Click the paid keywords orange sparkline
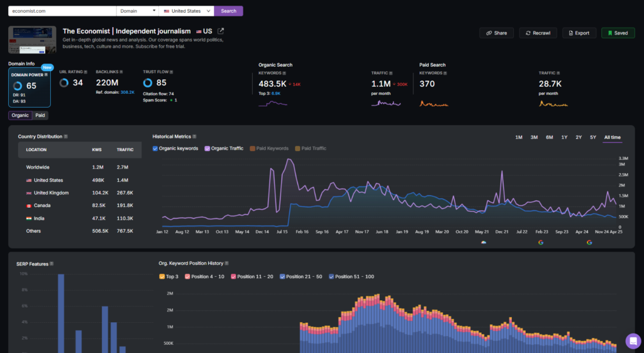This screenshot has height=353, width=644. pyautogui.click(x=434, y=104)
